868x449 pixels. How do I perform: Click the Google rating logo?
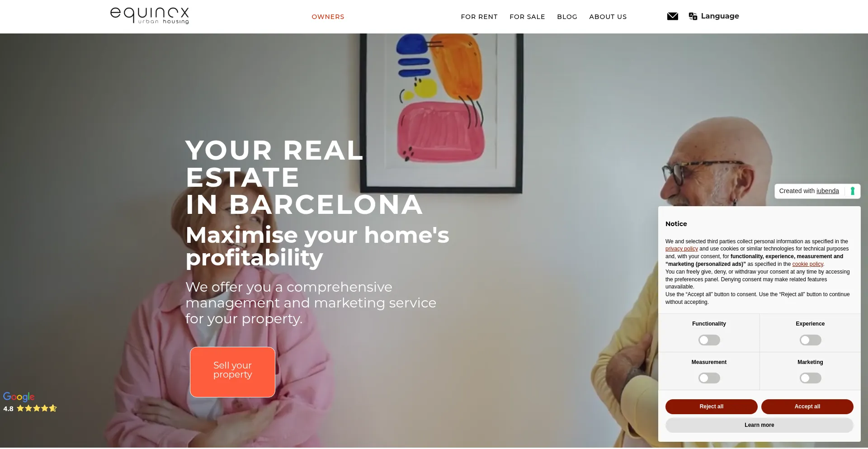click(x=19, y=397)
